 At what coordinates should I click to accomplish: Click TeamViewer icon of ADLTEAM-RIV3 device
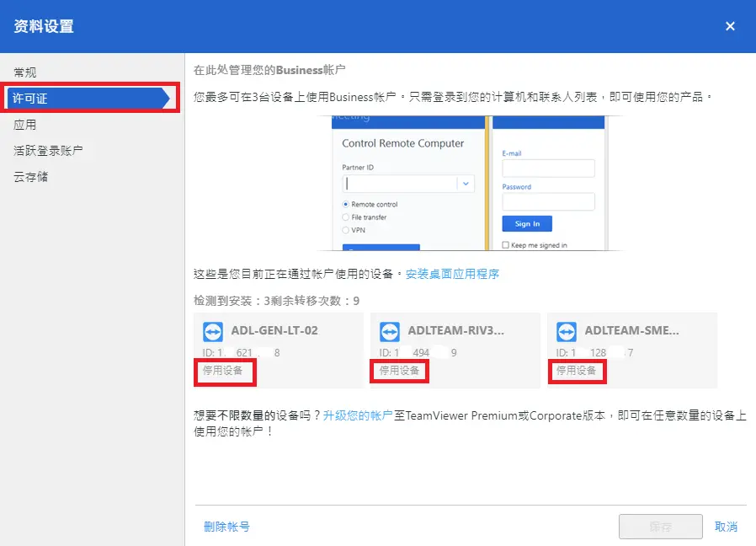pos(390,332)
